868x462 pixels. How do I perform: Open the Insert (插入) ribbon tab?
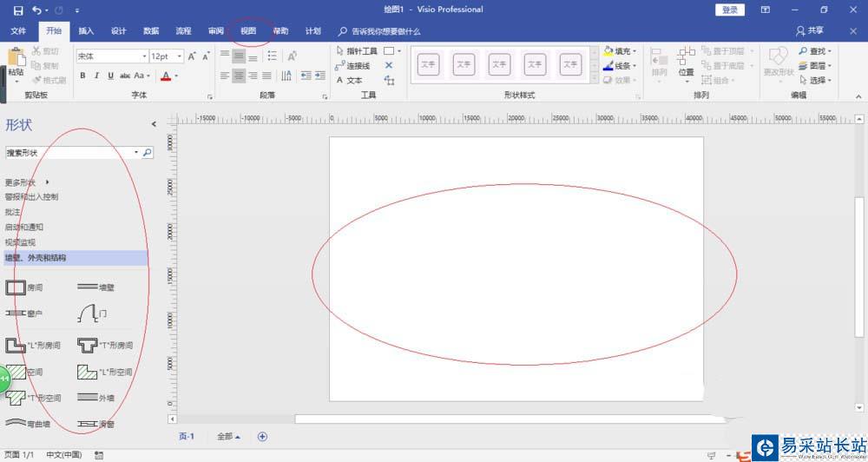[86, 31]
